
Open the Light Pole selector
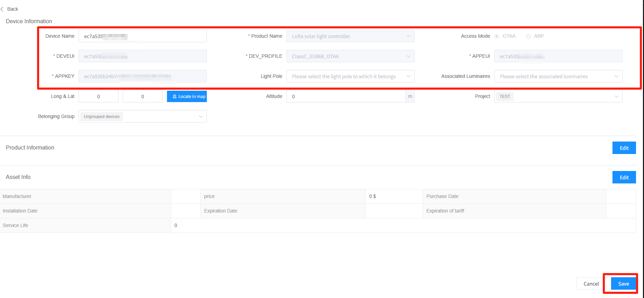point(350,76)
